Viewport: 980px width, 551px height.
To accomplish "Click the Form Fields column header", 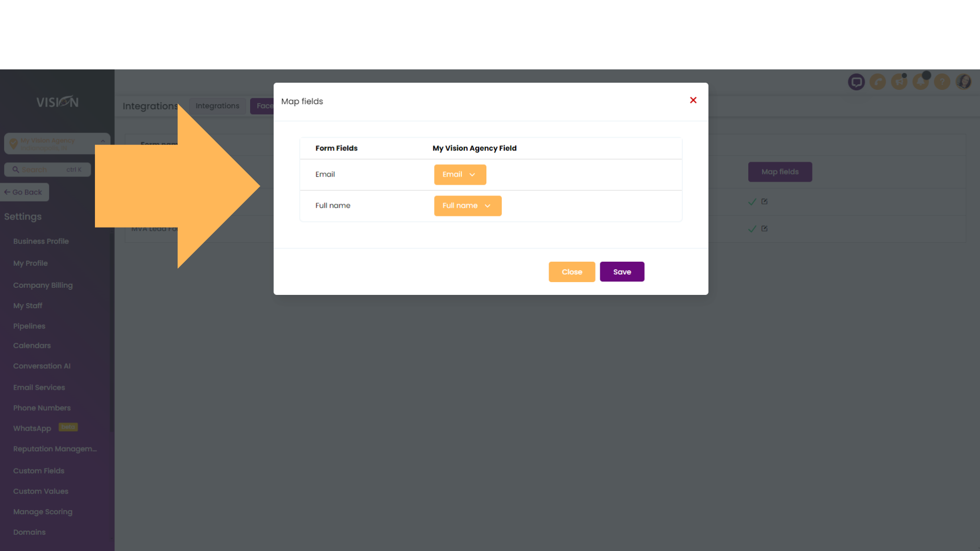I will pyautogui.click(x=336, y=148).
